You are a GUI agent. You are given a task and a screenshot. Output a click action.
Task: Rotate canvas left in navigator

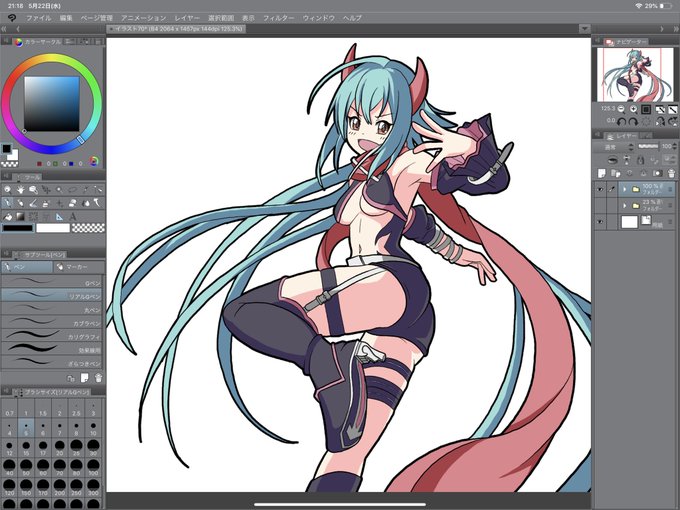[x=621, y=122]
